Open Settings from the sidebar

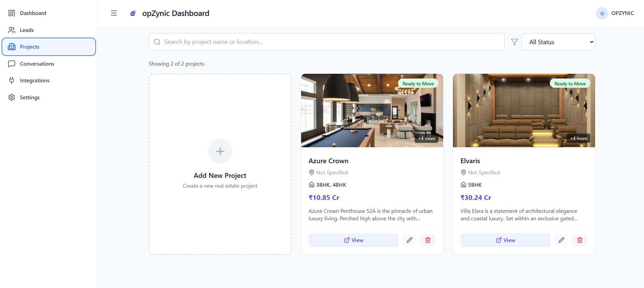pos(49,97)
